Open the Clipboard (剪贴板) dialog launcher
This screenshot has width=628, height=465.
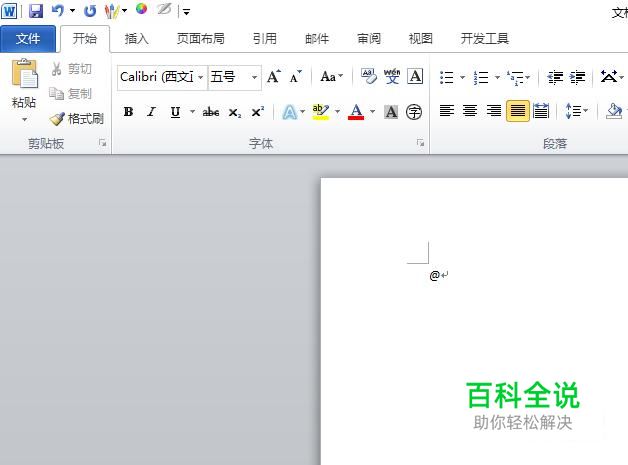(x=103, y=143)
